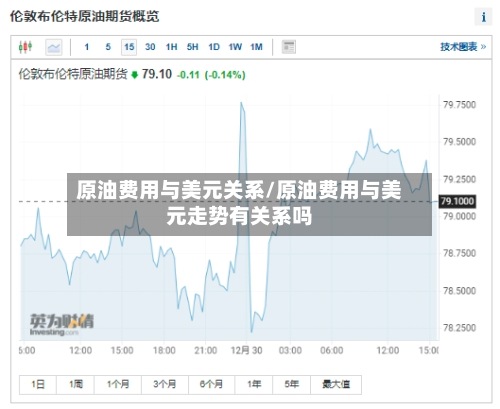Switch to area line chart type
This screenshot has height=409, width=500.
click(54, 47)
